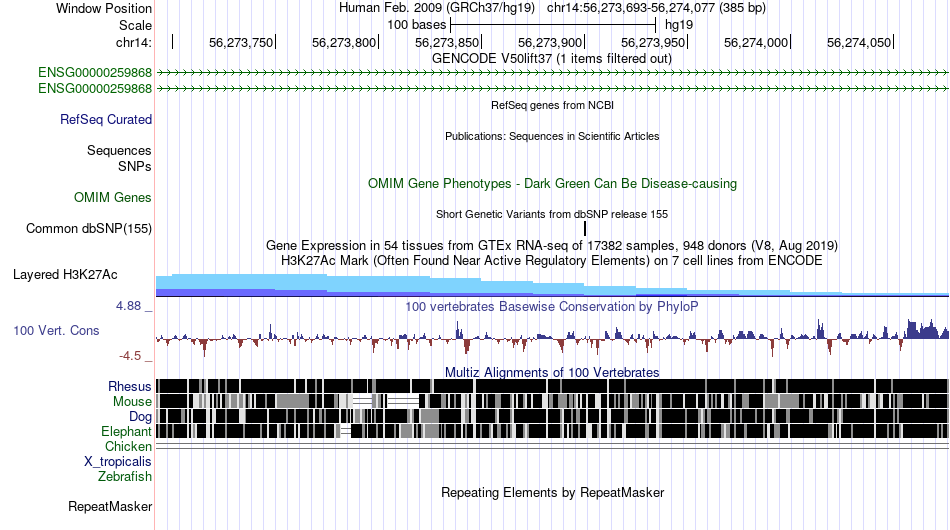
Task: Click Publications: Sequences in Scientific Articles title
Action: (552, 136)
